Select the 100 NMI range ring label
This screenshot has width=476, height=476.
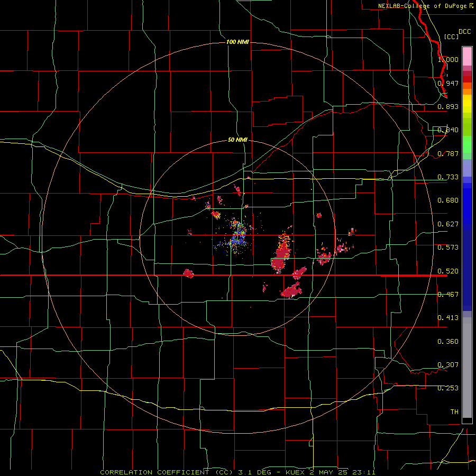pos(237,42)
